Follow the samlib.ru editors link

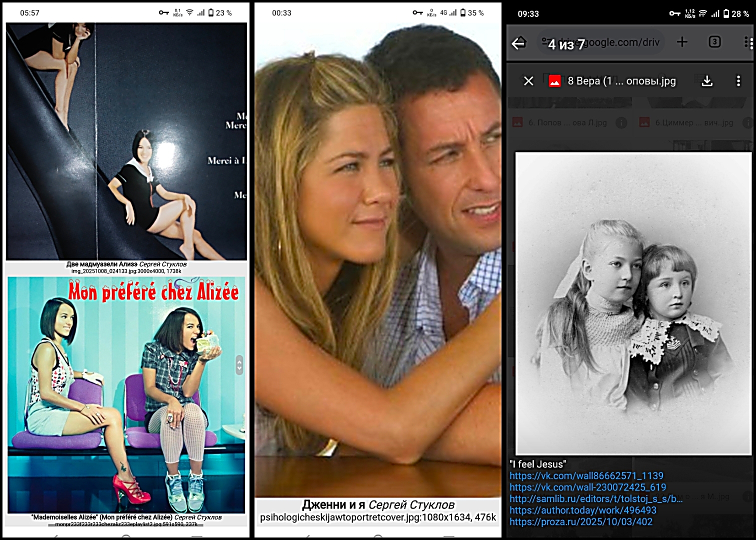tap(596, 499)
